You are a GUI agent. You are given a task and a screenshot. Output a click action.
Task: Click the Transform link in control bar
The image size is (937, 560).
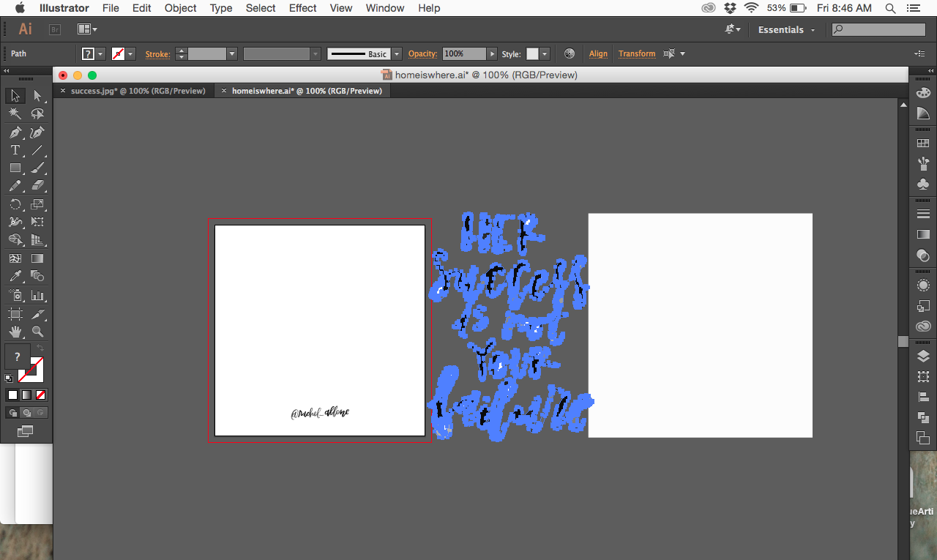tap(636, 53)
